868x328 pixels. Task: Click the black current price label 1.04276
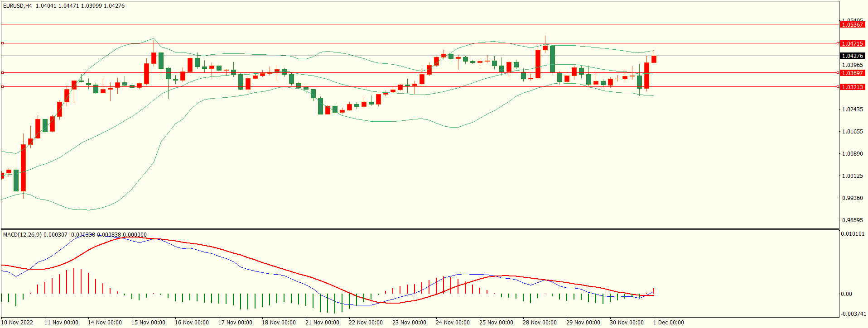tap(852, 56)
